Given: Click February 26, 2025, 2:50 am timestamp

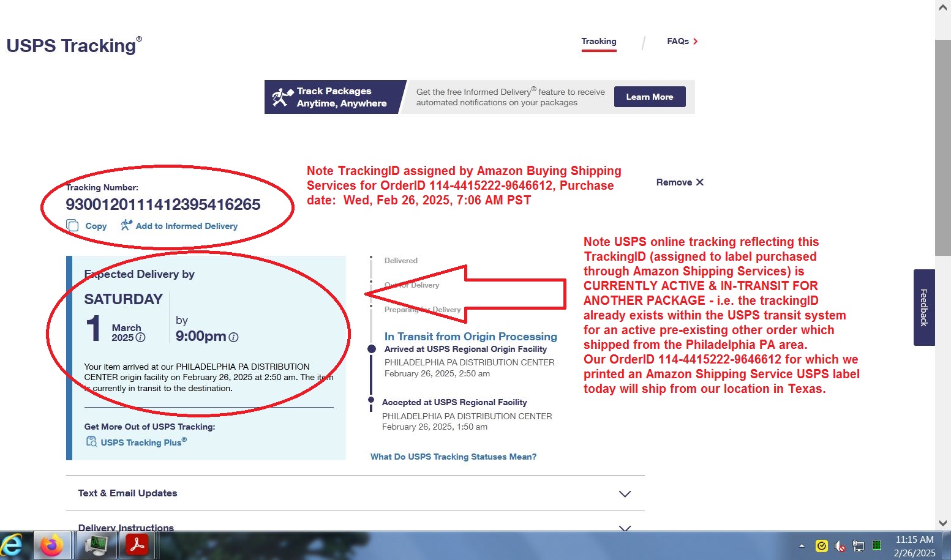Looking at the screenshot, I should [437, 373].
